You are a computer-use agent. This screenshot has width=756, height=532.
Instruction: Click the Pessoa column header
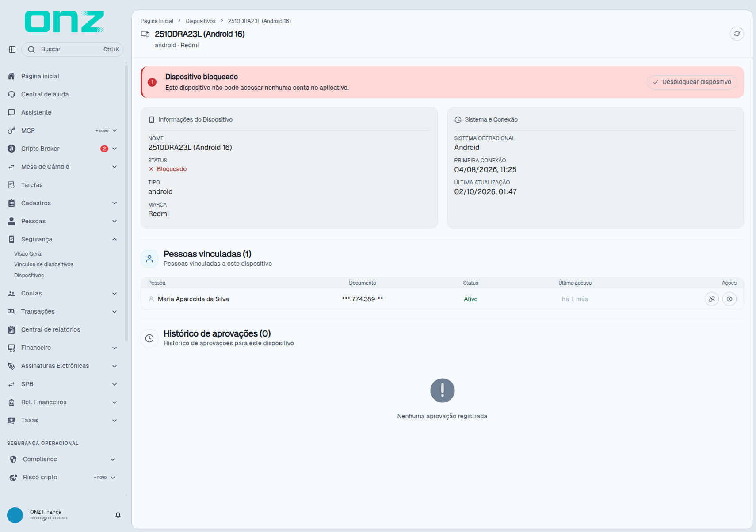157,283
